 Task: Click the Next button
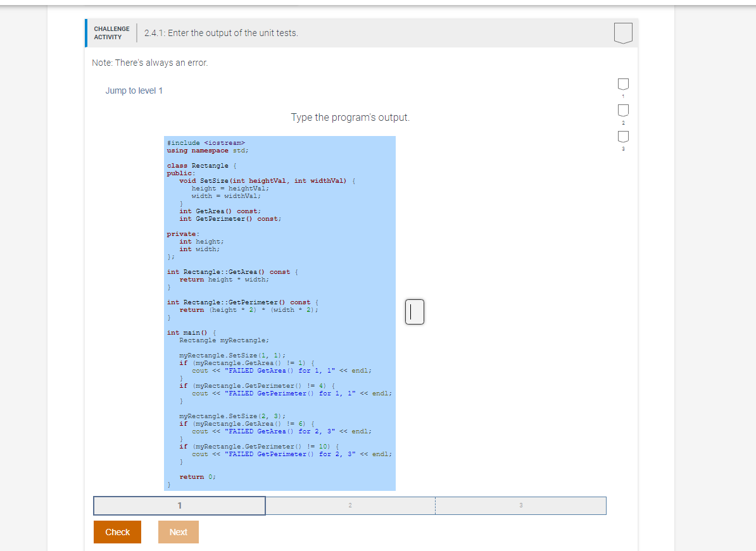point(178,532)
